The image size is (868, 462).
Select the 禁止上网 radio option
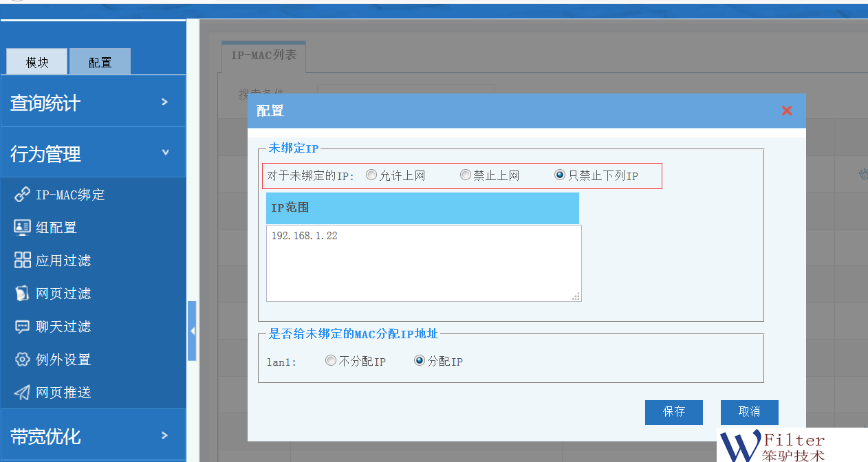click(466, 175)
